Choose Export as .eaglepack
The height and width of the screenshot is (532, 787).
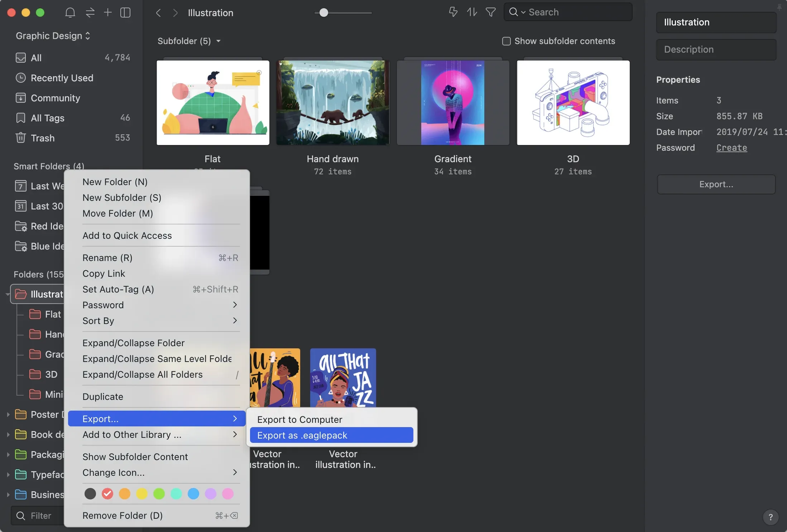(x=331, y=435)
